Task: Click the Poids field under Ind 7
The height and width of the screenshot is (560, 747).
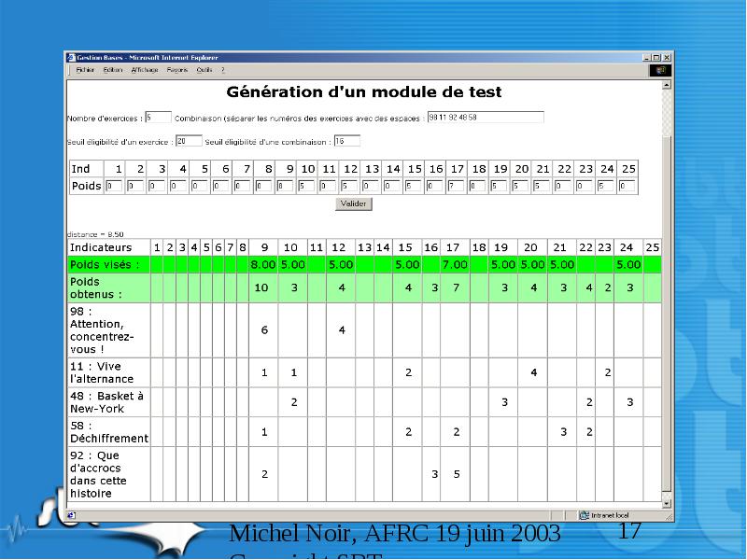Action: coord(242,186)
